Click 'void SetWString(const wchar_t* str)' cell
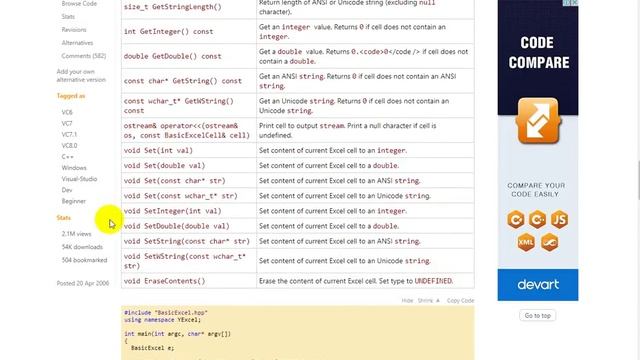This screenshot has height=360, width=640. pos(189,261)
